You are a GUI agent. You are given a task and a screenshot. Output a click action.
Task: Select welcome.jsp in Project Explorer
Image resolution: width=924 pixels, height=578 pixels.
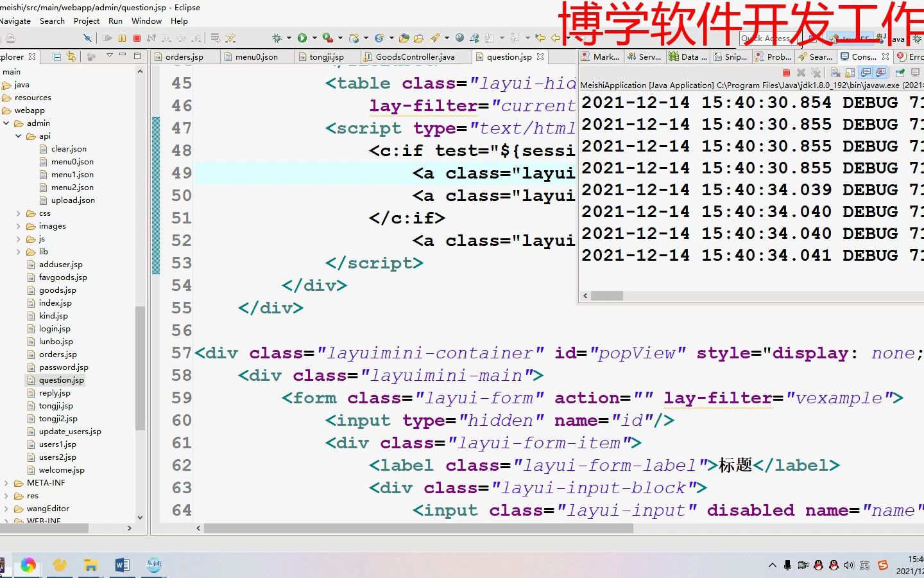[62, 470]
